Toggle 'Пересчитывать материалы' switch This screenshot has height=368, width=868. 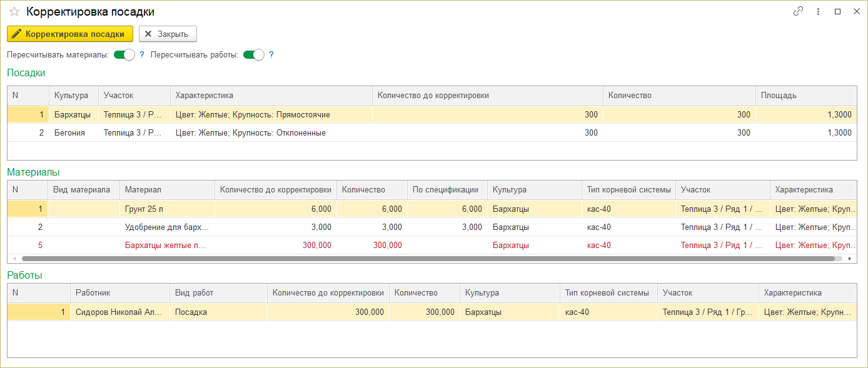[124, 55]
